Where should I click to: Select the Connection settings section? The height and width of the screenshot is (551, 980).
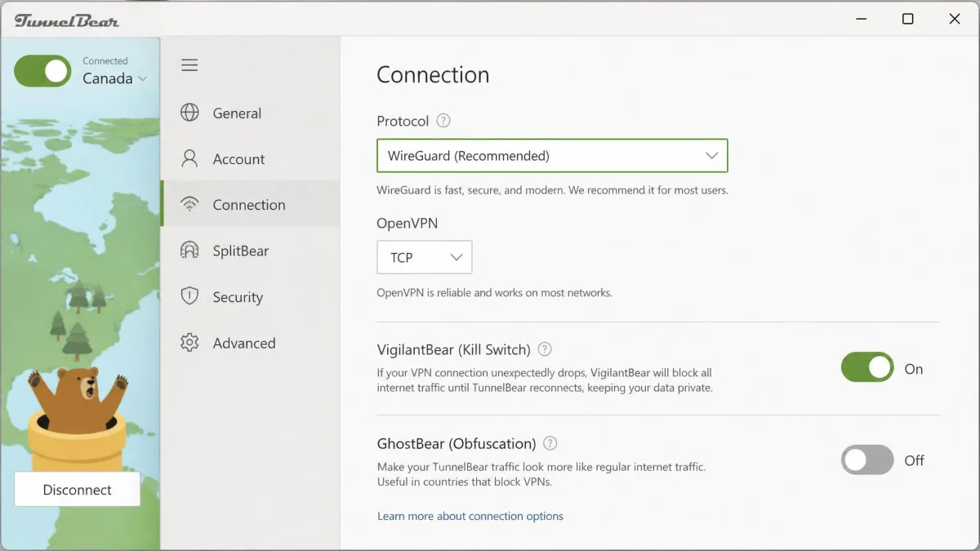(x=251, y=204)
